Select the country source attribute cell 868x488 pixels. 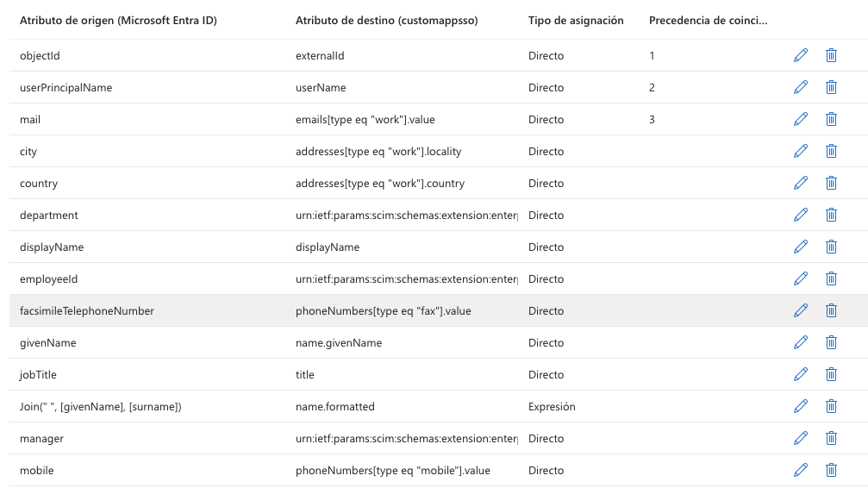39,184
